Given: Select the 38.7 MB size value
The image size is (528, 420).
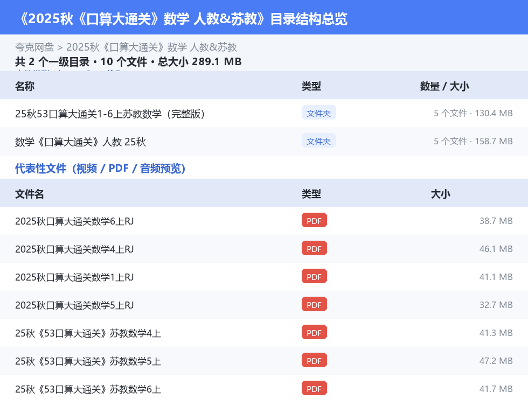Looking at the screenshot, I should 496,221.
